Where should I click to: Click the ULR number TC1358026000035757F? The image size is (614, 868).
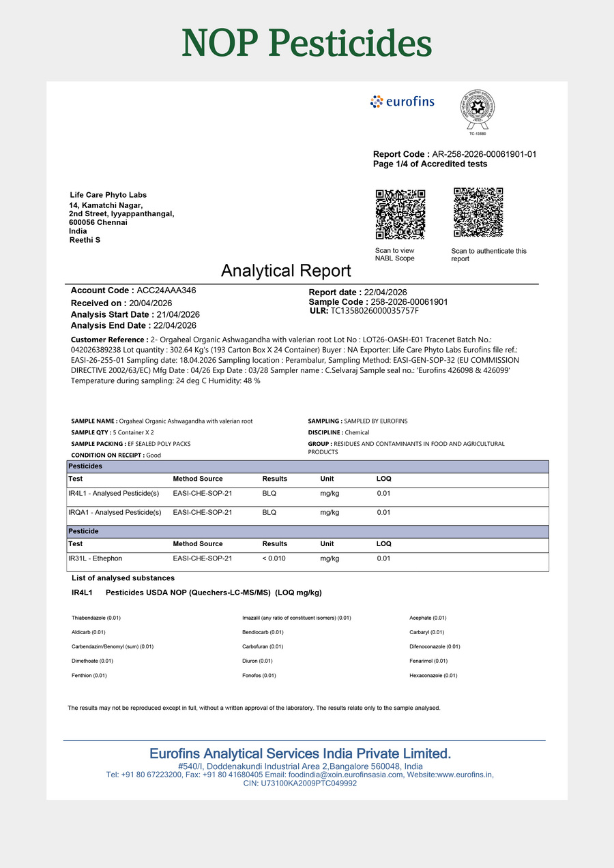[x=364, y=311]
